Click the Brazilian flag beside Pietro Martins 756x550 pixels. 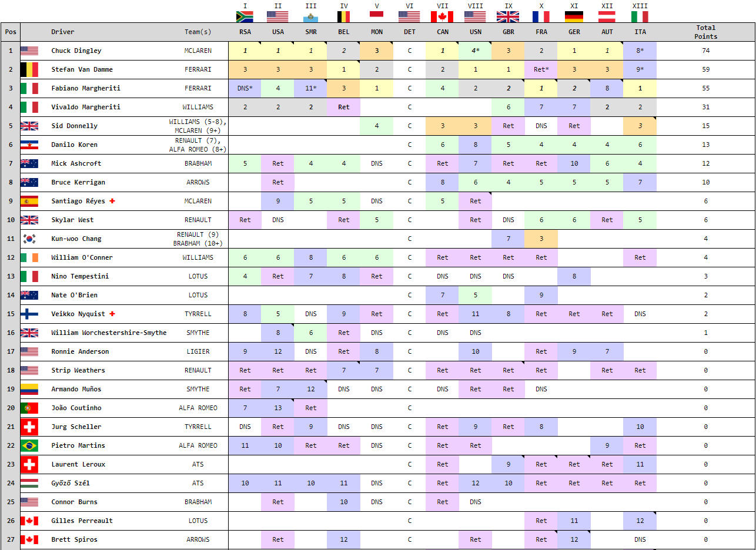tap(29, 445)
